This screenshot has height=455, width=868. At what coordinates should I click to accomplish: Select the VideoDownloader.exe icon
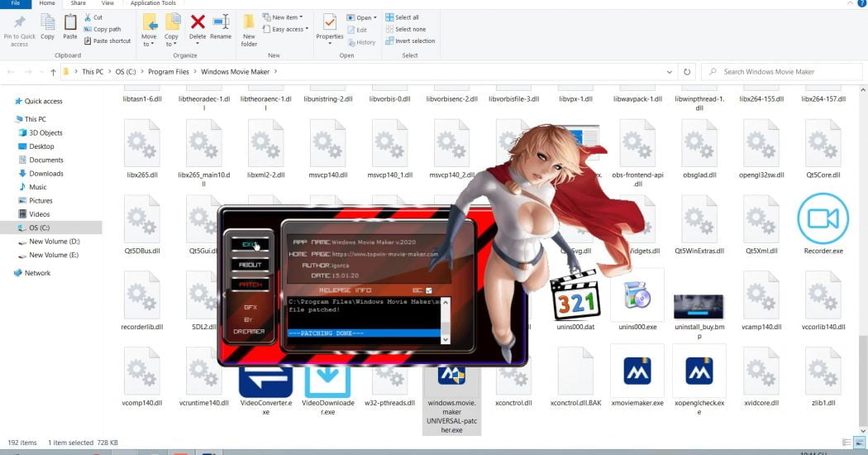click(x=327, y=382)
